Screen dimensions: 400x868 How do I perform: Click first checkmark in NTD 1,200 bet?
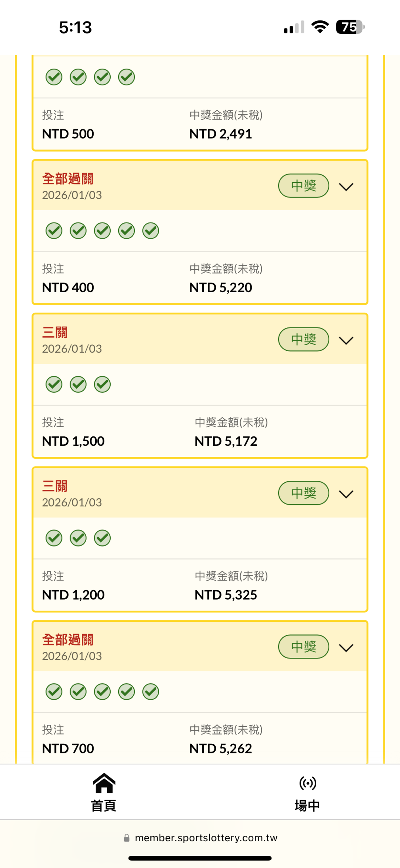click(54, 538)
